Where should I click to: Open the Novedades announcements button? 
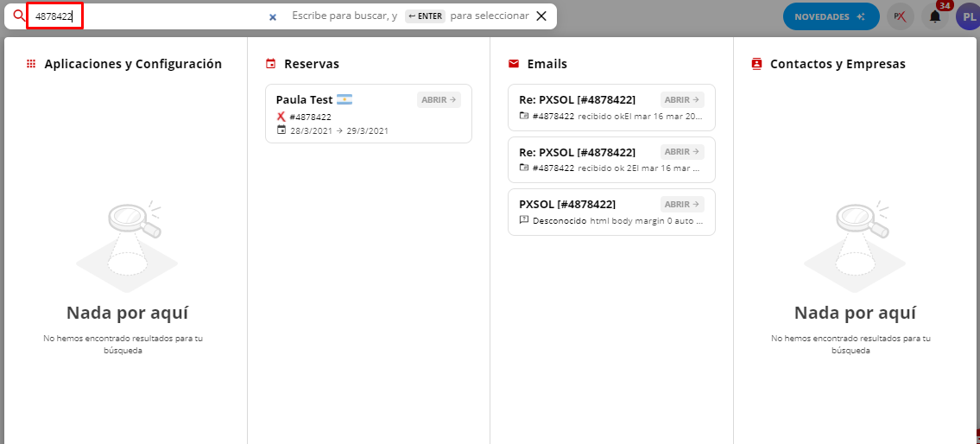[x=830, y=16]
